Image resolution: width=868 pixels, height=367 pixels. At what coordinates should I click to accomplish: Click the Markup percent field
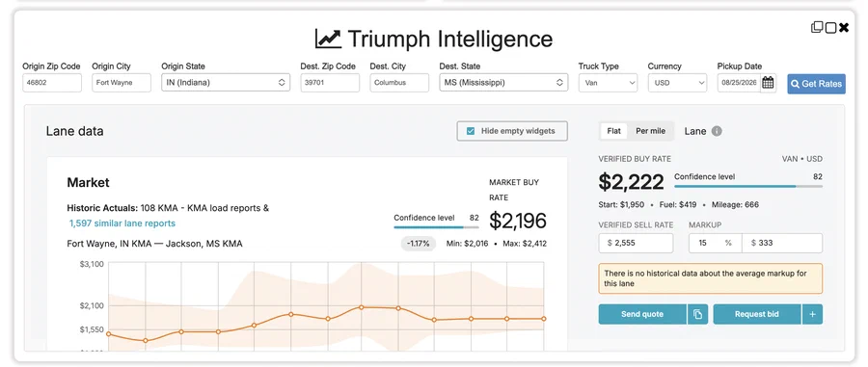716,243
